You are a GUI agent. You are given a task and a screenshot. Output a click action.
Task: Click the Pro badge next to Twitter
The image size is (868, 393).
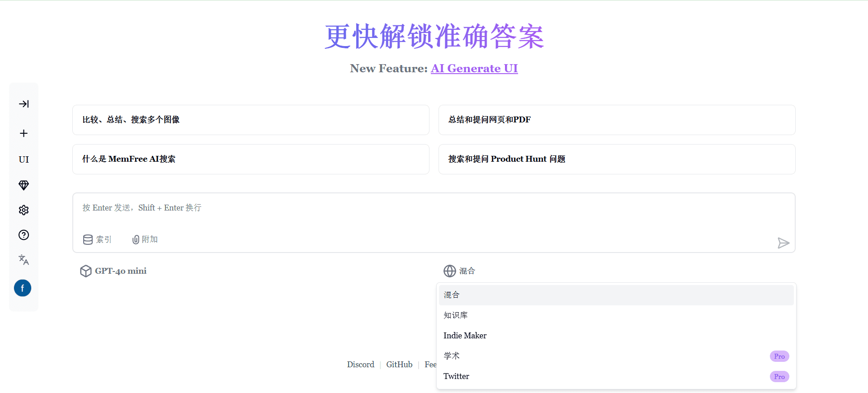coord(779,377)
